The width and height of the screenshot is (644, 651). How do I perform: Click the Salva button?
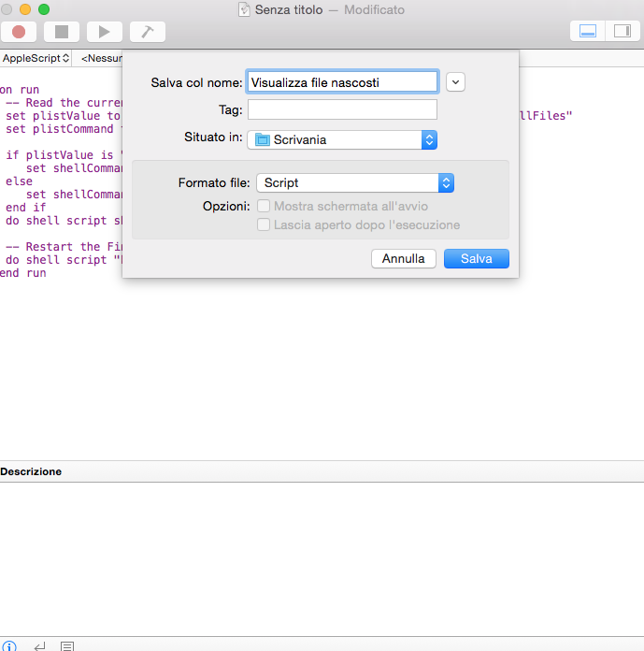pyautogui.click(x=477, y=259)
